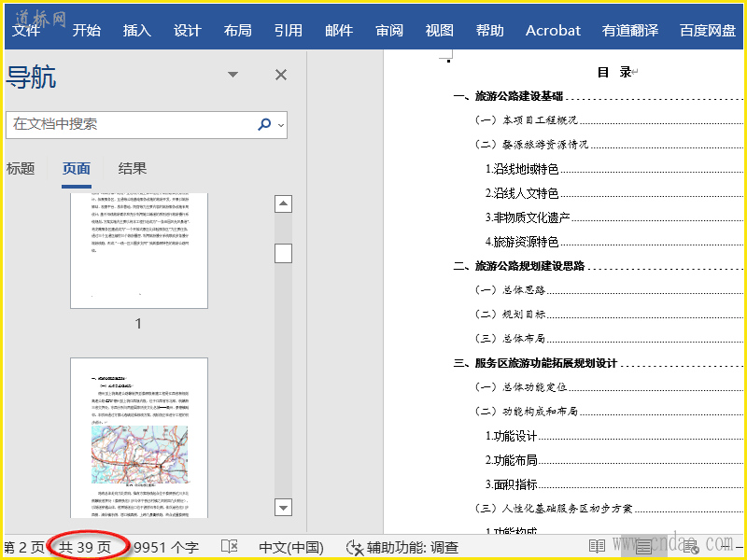Screen dimensions: 747x560
Task: Expand search options arrow beside magnifier
Action: [281, 125]
